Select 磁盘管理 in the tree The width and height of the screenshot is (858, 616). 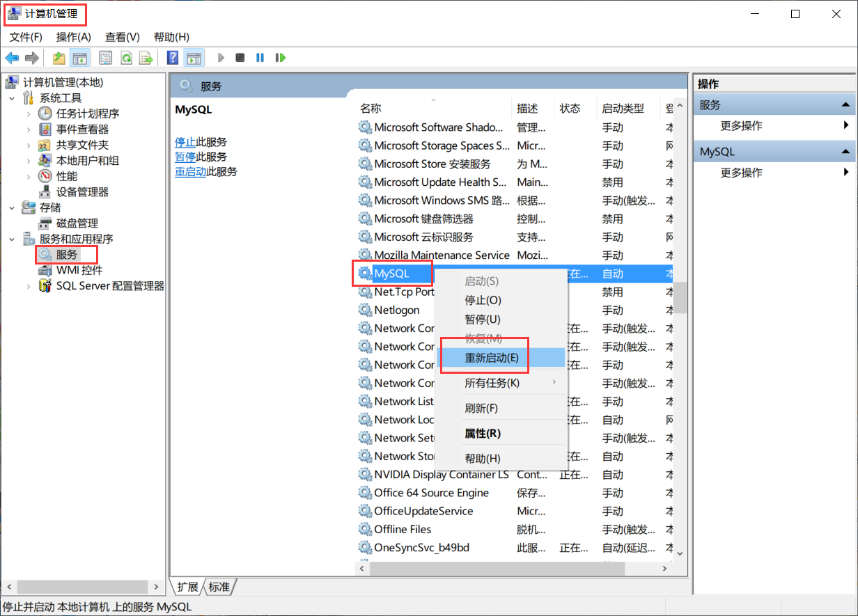pyautogui.click(x=77, y=223)
